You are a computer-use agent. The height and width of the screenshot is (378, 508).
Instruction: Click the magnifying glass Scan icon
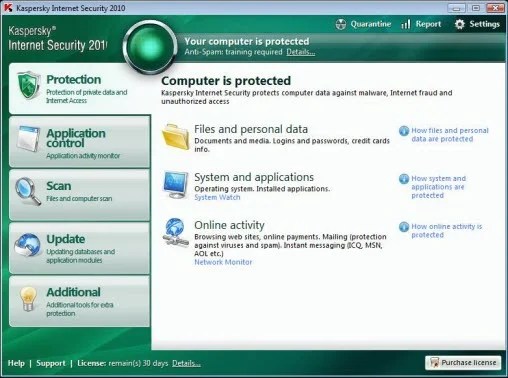(x=28, y=191)
